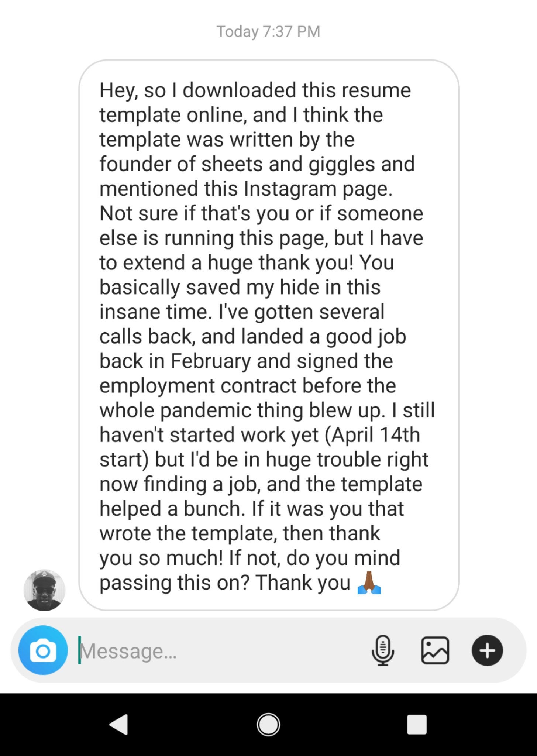Open the camera with the blue button

pyautogui.click(x=43, y=650)
